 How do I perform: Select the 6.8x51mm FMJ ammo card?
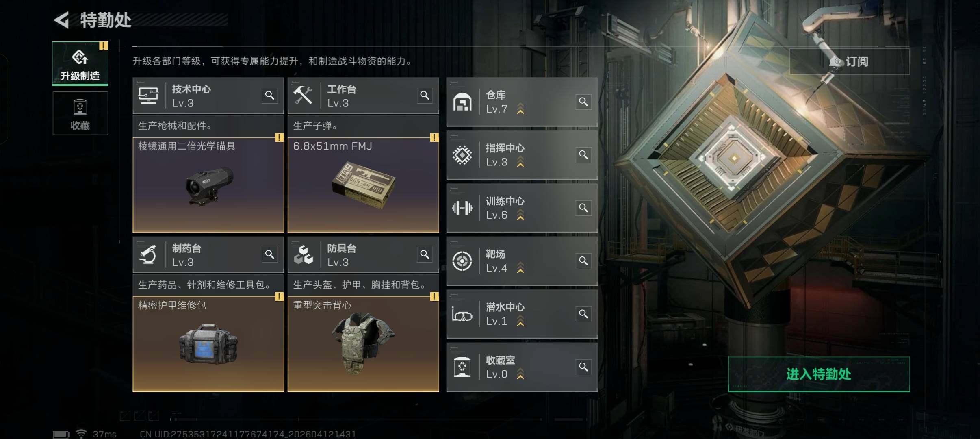click(363, 185)
